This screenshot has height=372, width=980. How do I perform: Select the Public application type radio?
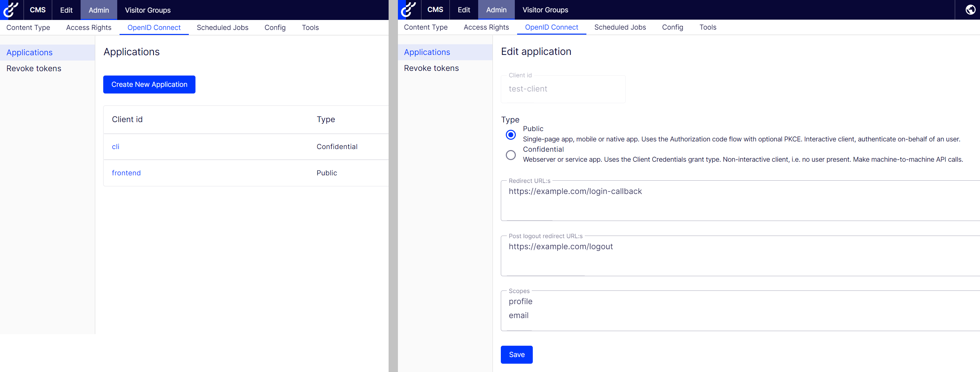click(510, 134)
